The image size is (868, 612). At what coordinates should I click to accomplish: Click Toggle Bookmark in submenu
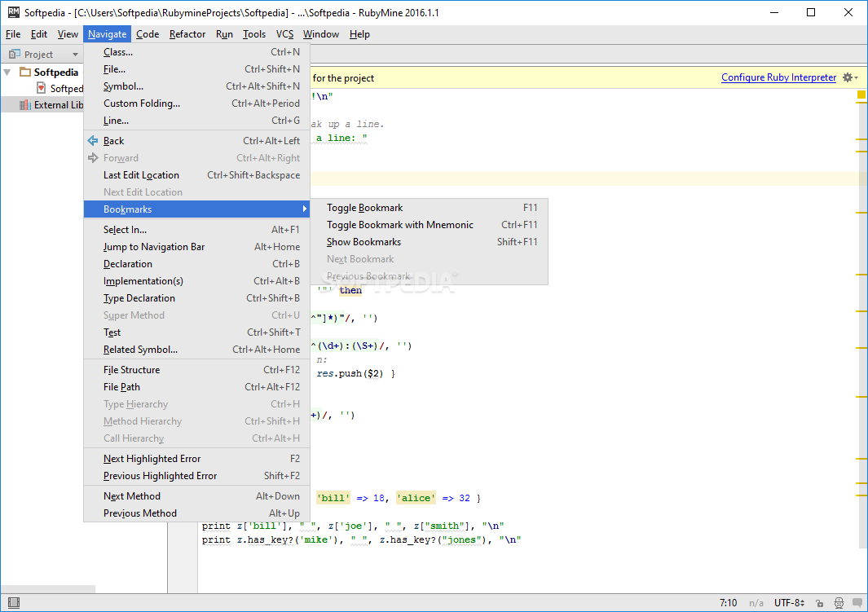(x=429, y=208)
